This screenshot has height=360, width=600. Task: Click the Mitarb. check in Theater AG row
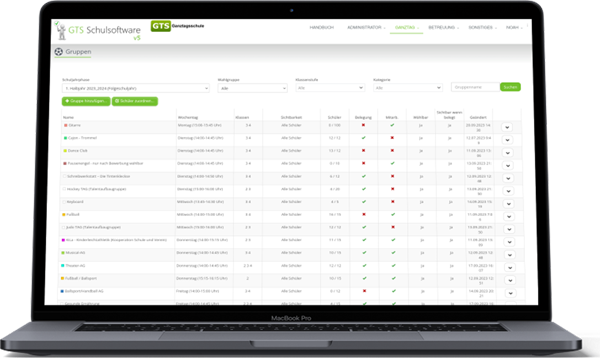click(x=393, y=266)
